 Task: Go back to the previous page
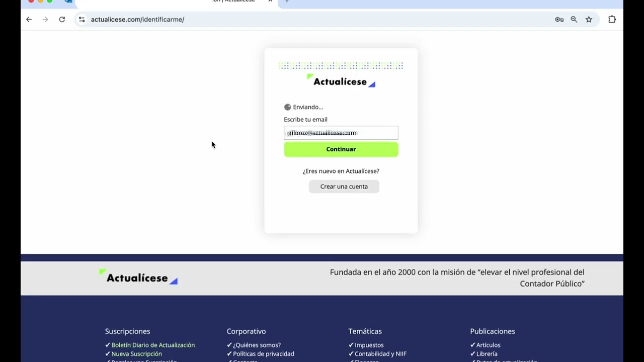coord(29,20)
